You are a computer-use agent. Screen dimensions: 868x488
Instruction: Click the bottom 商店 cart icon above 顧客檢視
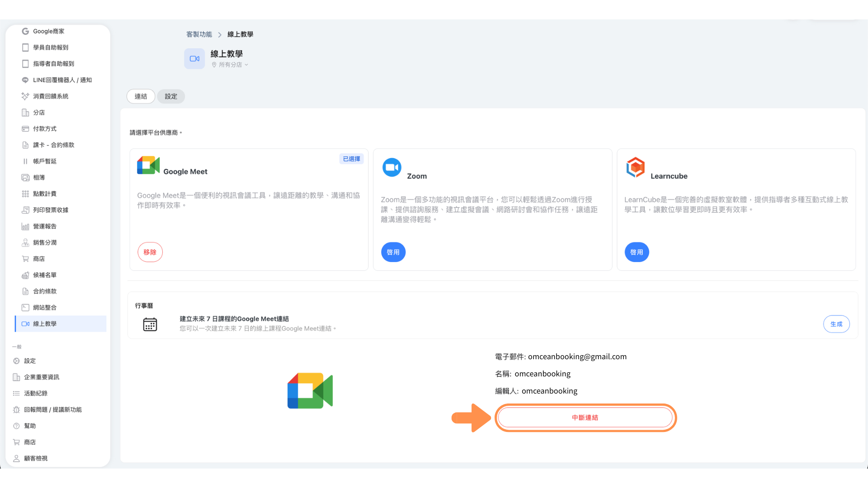[16, 442]
